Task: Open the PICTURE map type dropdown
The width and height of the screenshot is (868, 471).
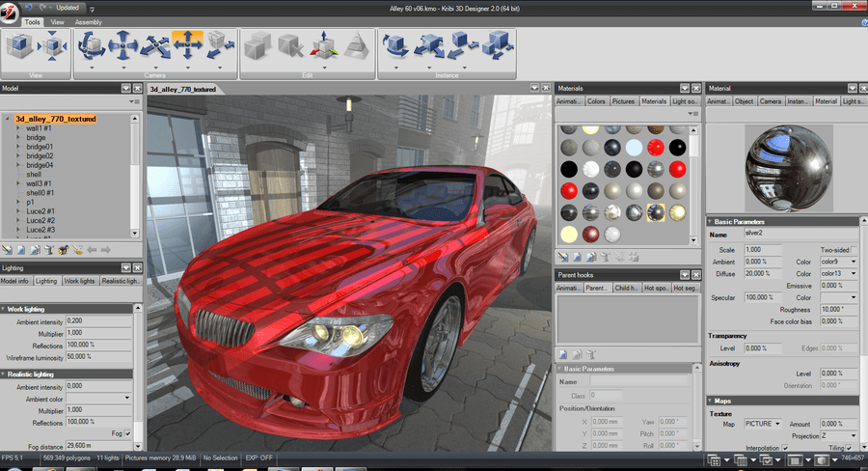Action: [777, 424]
